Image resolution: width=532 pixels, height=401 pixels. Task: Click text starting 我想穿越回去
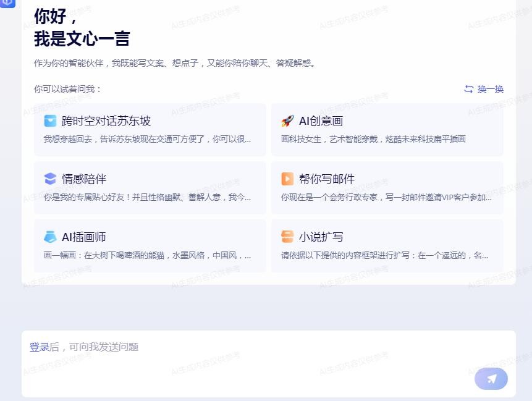tap(147, 139)
